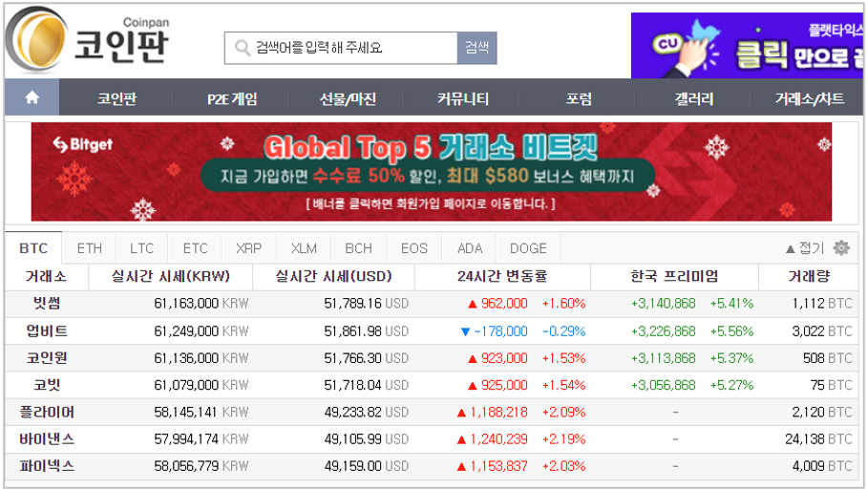Click 바이낸스 price 57,994,174 KRW
The height and width of the screenshot is (490, 868).
click(201, 439)
